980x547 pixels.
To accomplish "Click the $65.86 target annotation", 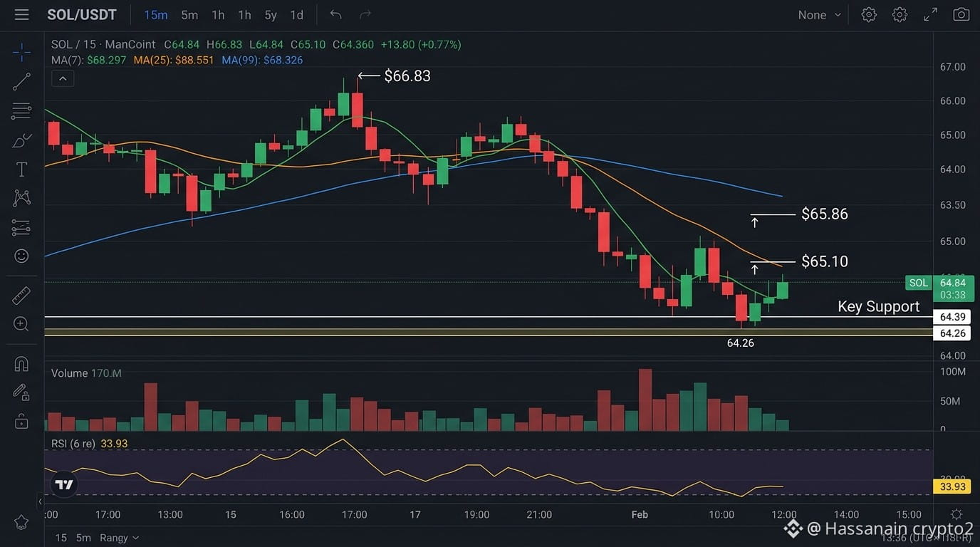I will (825, 214).
